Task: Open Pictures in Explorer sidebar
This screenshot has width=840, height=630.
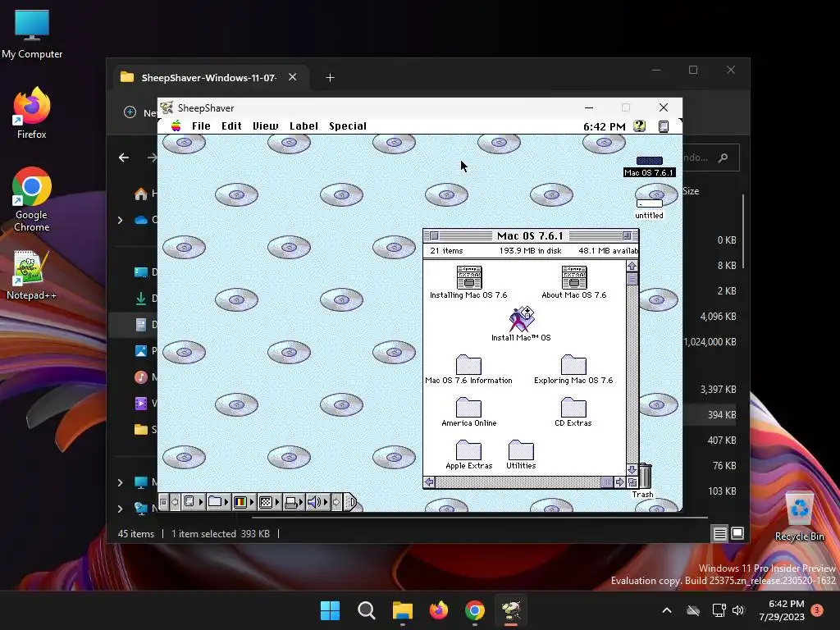Action: 141,351
